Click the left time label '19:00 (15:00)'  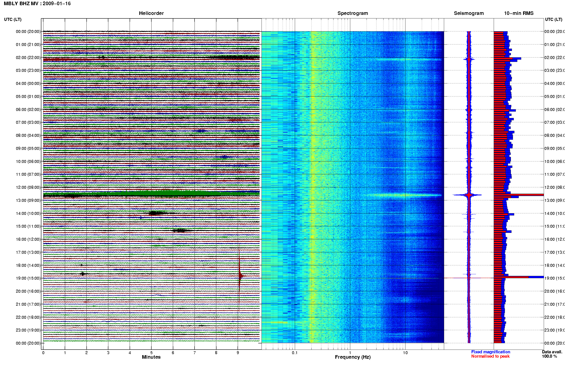click(x=28, y=278)
